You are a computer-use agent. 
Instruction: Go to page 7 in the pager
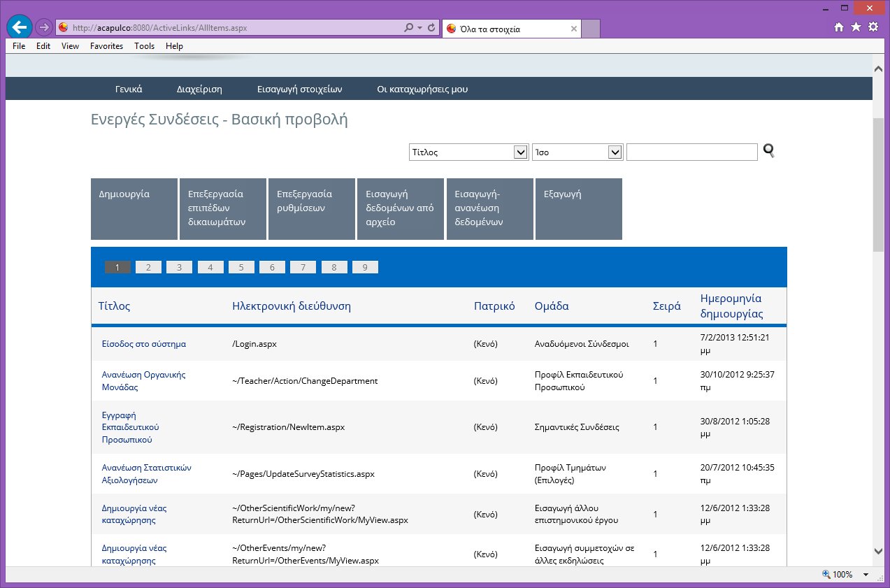click(303, 267)
